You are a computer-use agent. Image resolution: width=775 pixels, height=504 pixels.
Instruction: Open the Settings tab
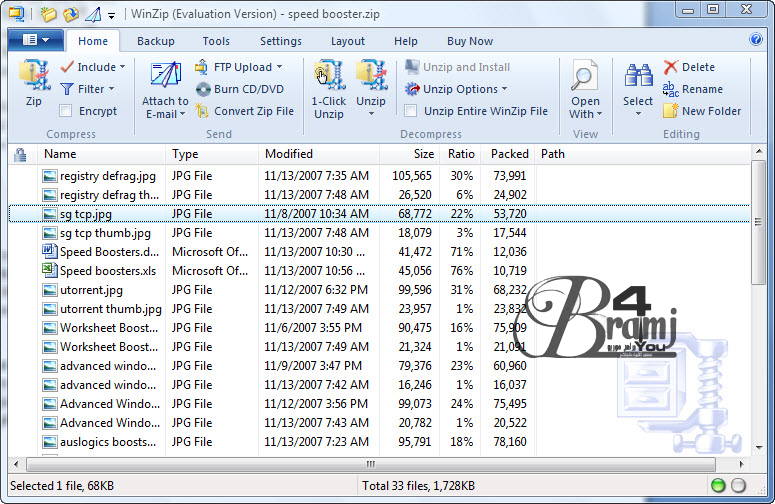[281, 41]
